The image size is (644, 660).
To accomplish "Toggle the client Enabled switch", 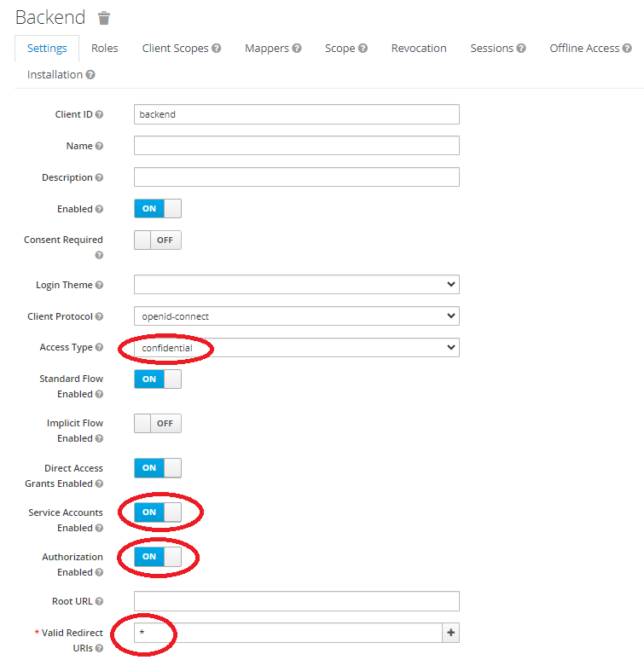I will pyautogui.click(x=158, y=209).
